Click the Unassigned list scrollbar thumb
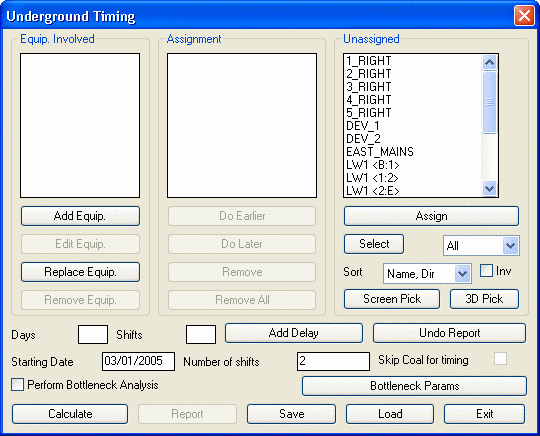The height and width of the screenshot is (436, 540). 489,102
